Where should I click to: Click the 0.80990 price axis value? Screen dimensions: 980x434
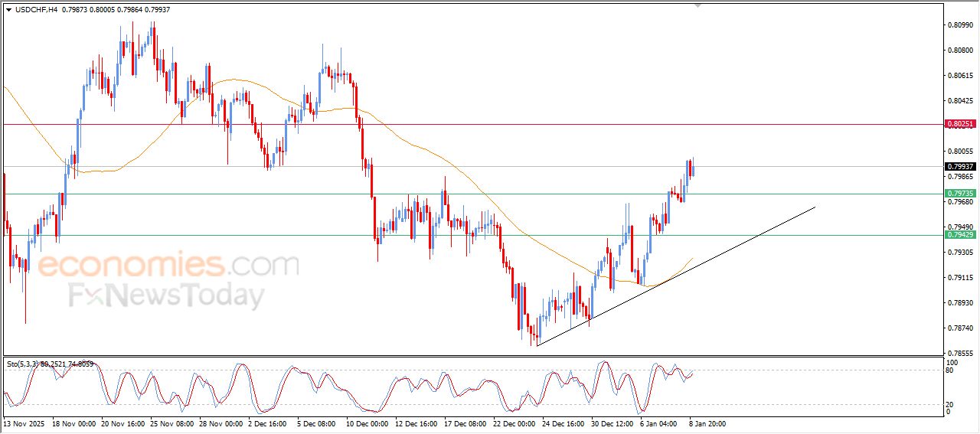pyautogui.click(x=959, y=25)
